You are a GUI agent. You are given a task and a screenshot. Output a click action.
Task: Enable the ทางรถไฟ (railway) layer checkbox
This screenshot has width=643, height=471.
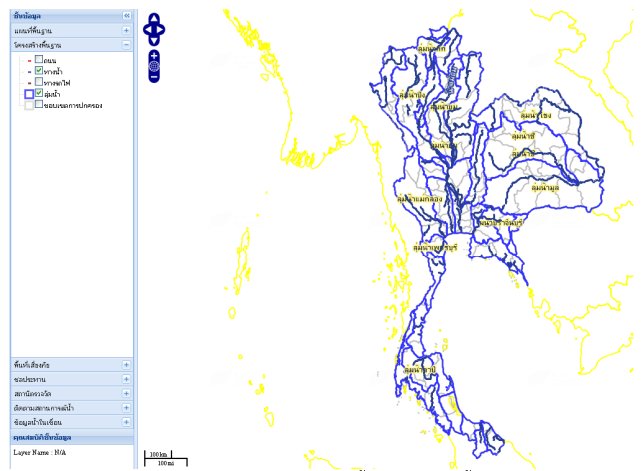pyautogui.click(x=38, y=82)
